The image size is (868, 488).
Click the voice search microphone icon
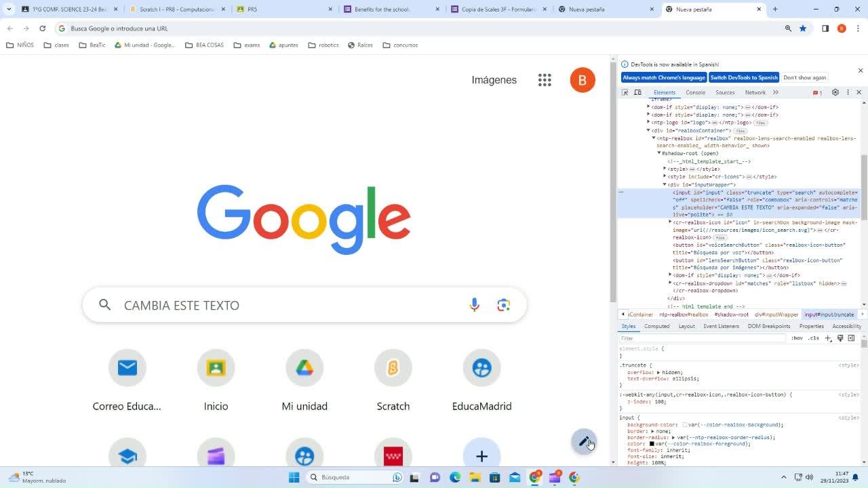(x=474, y=305)
